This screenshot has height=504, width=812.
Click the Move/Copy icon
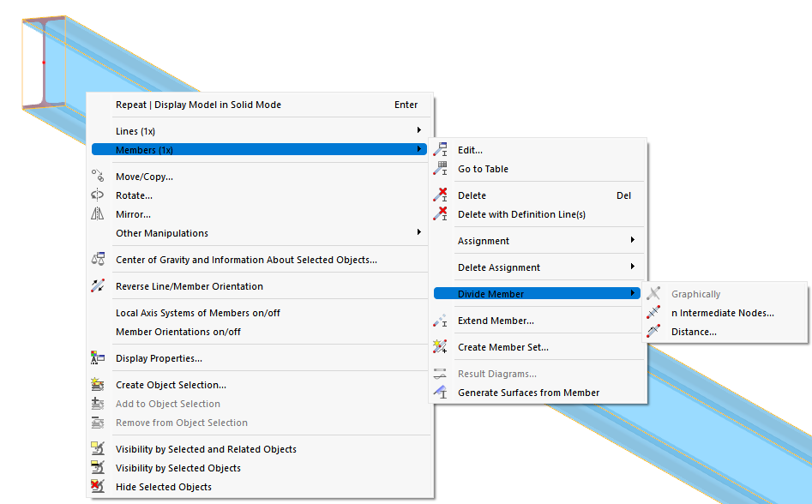click(98, 176)
